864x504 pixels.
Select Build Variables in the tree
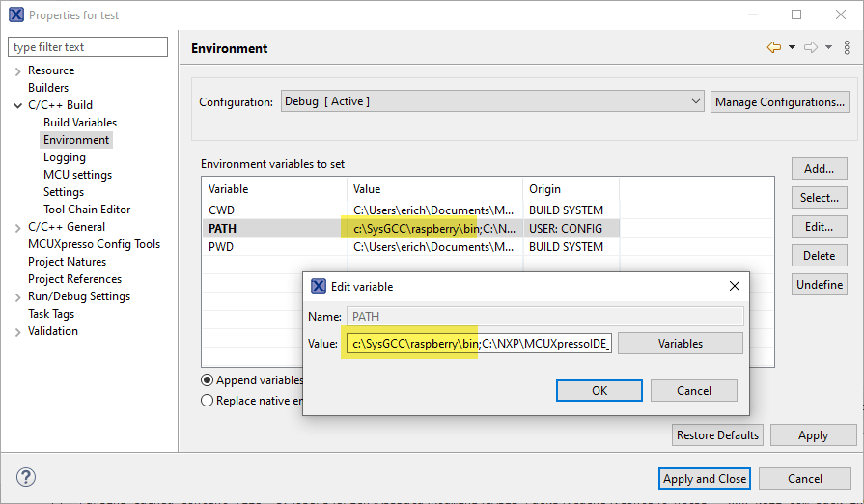79,123
